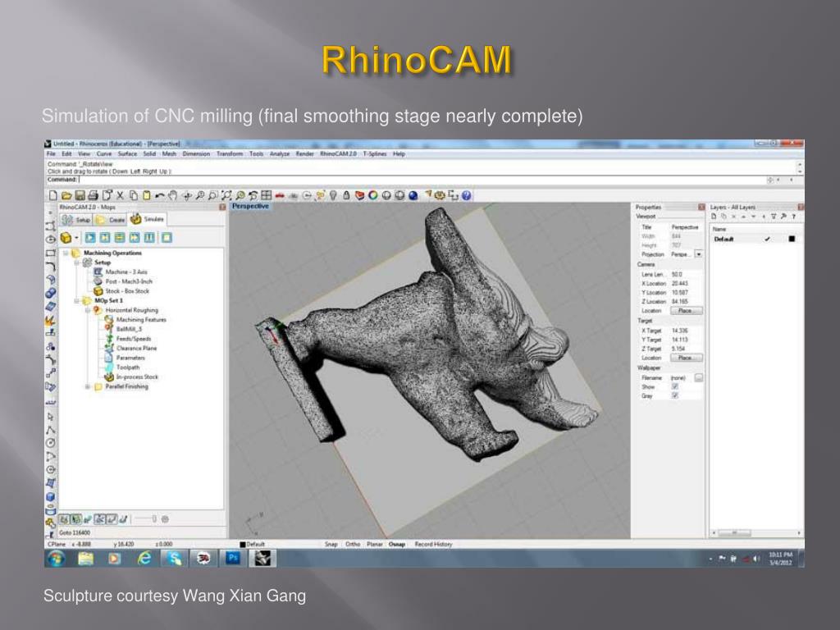Click the Save floppy disk toolbar icon
This screenshot has height=630, width=840.
coord(80,195)
